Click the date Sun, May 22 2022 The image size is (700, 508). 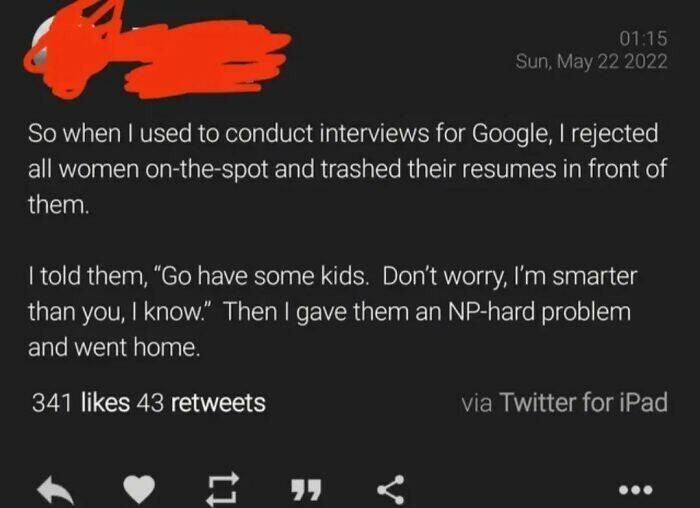pos(591,61)
